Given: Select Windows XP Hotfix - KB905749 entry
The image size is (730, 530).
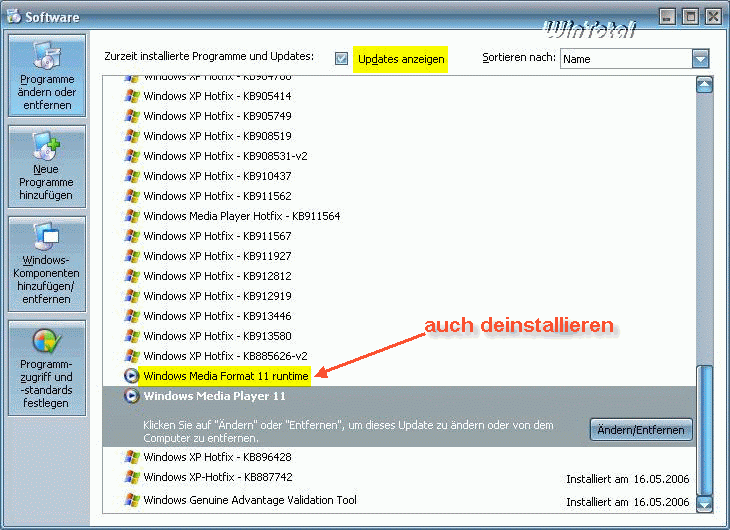Looking at the screenshot, I should tap(217, 116).
